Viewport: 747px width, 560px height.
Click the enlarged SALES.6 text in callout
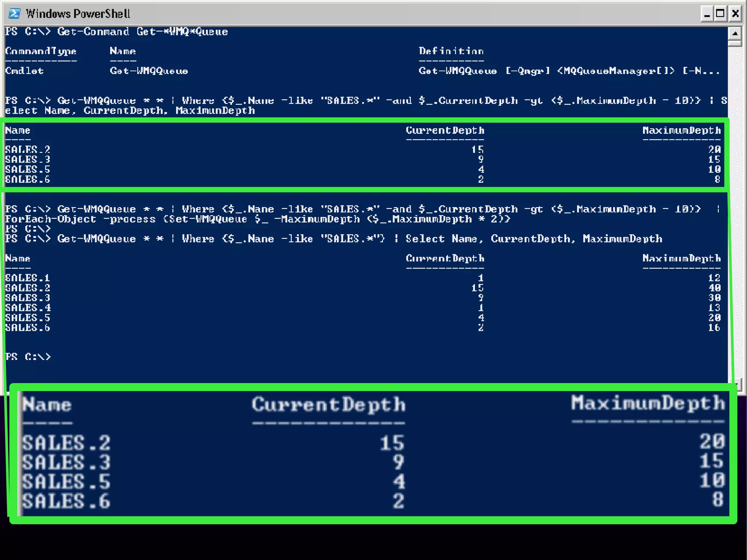tap(66, 501)
